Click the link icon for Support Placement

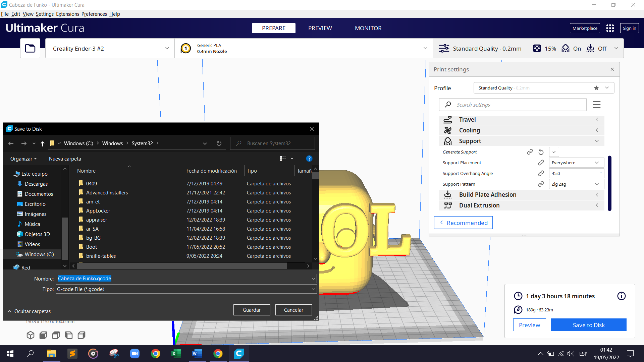[541, 163]
